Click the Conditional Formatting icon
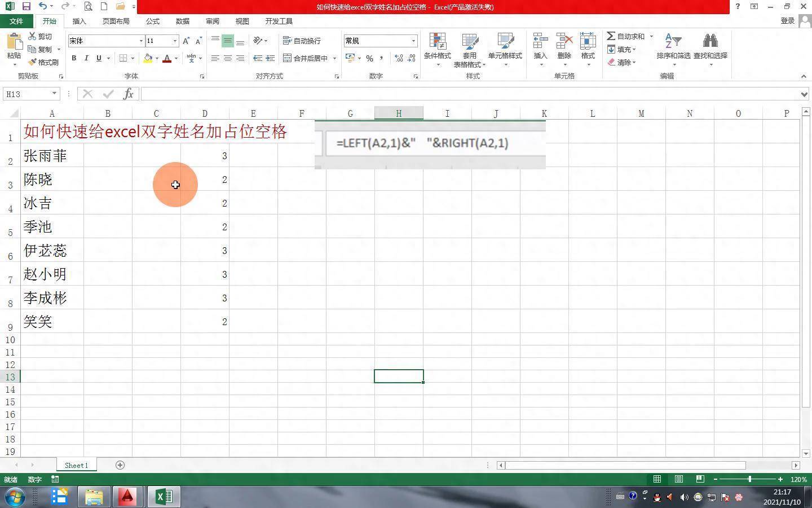Viewport: 812px width, 508px height. [x=437, y=42]
